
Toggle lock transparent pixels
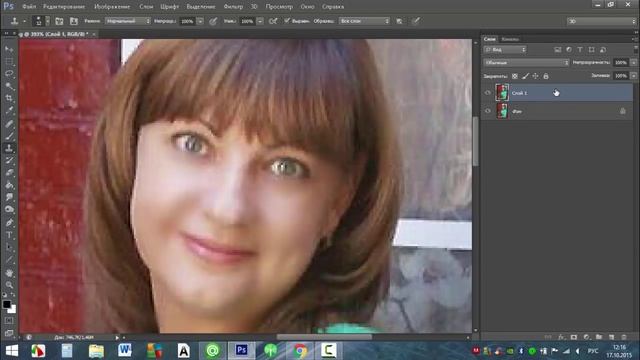(515, 76)
